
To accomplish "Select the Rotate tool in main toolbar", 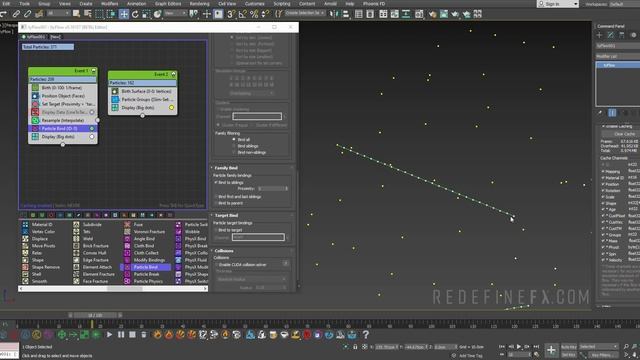I will coord(135,14).
